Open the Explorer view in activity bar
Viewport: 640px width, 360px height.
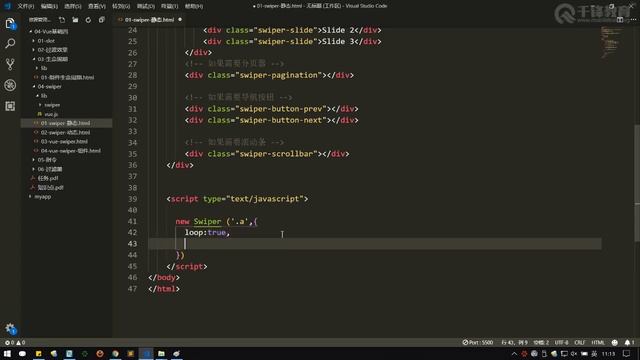click(10, 23)
